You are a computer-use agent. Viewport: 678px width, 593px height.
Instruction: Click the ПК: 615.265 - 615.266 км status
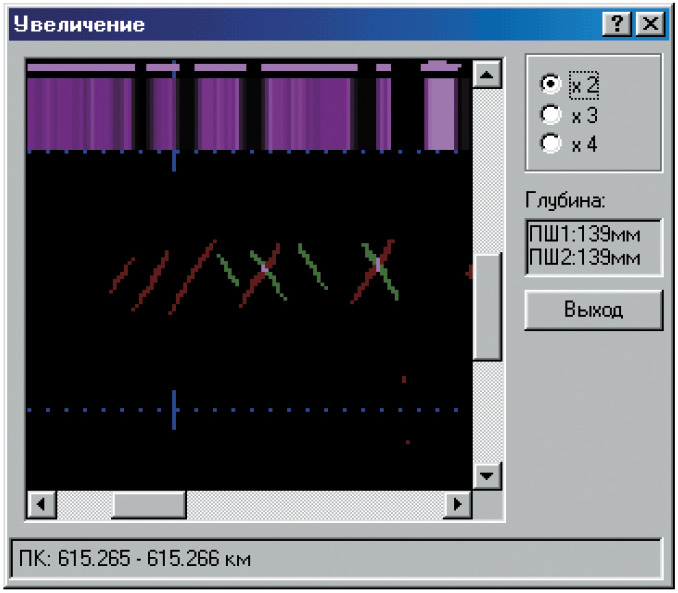coord(135,558)
